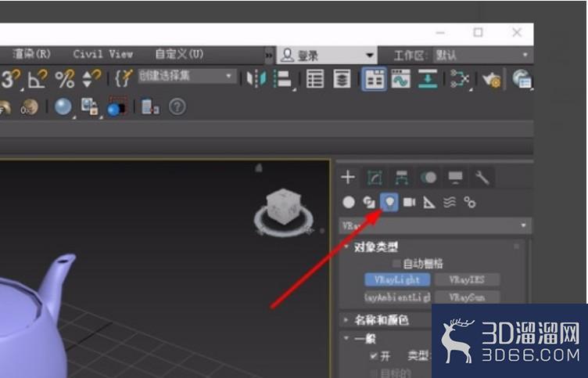Click the question mark help icon
The width and height of the screenshot is (588, 378).
(177, 107)
